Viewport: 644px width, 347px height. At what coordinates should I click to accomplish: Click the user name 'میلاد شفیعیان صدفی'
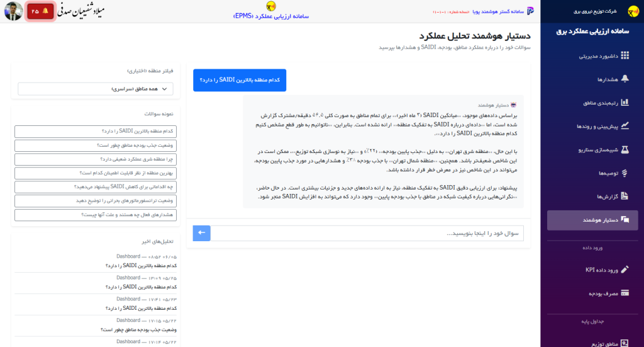(x=81, y=11)
